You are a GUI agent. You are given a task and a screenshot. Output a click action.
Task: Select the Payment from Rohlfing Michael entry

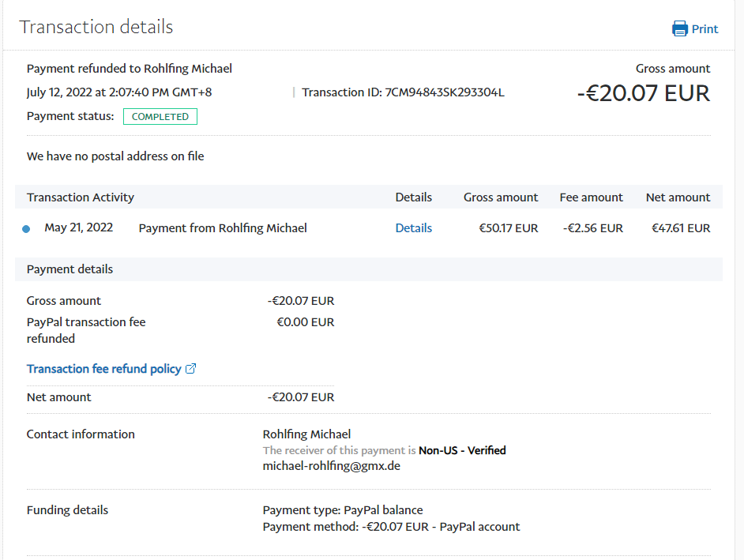(223, 228)
